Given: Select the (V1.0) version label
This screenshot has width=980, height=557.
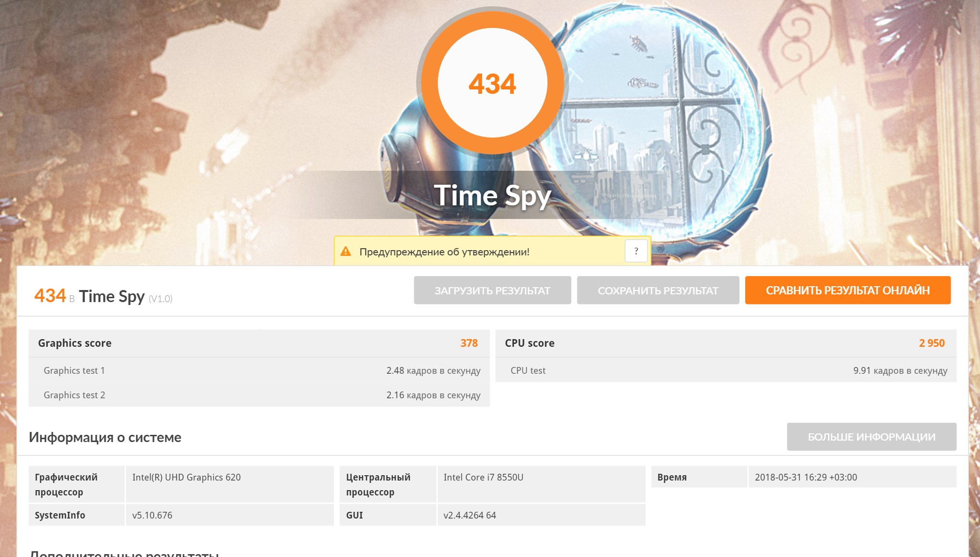Looking at the screenshot, I should [160, 299].
